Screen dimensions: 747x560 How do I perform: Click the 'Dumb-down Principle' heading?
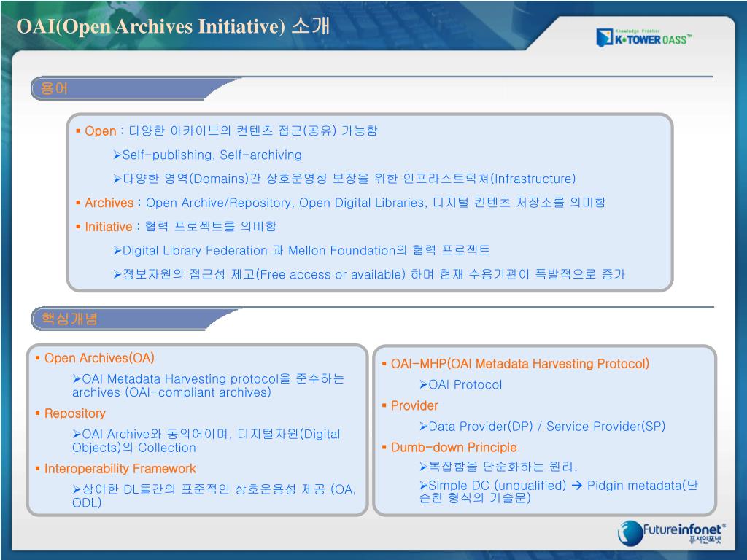point(449,447)
